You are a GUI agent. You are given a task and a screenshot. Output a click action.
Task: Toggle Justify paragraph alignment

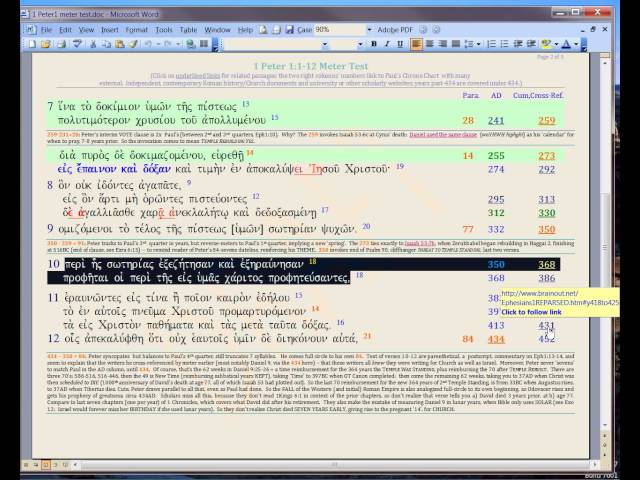456,44
